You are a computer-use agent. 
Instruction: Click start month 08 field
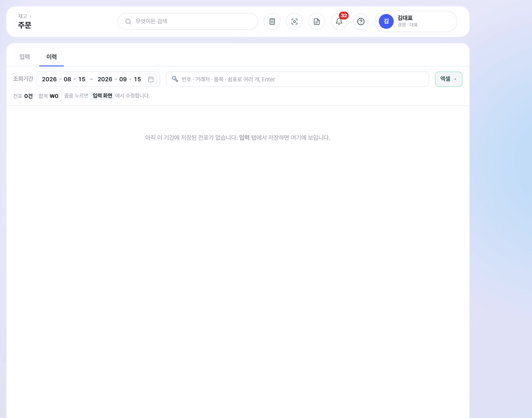(x=67, y=79)
